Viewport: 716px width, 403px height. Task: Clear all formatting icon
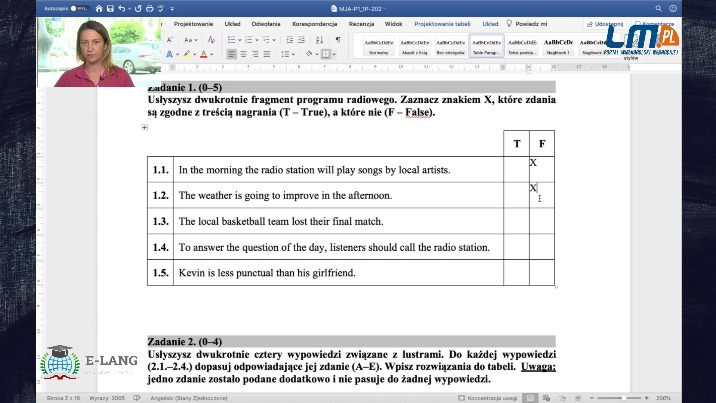coord(211,40)
